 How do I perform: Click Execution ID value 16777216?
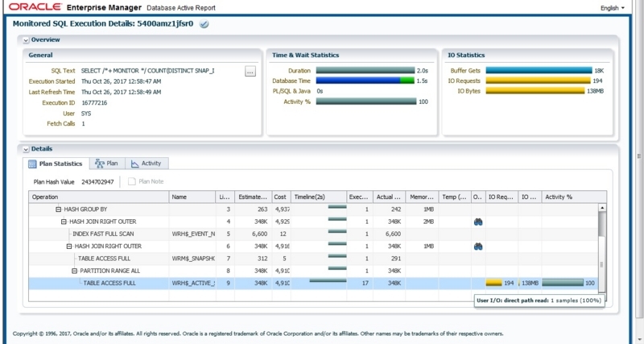[94, 103]
